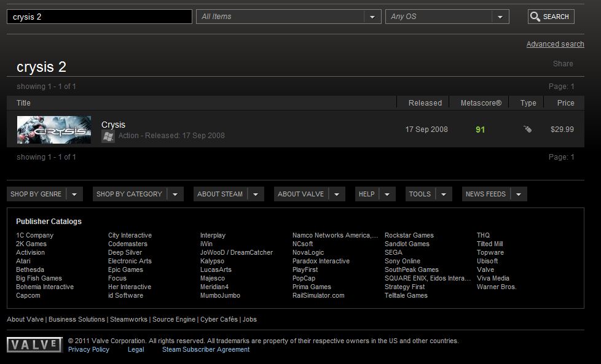
Task: Open the Any OS filter dropdown
Action: (447, 17)
